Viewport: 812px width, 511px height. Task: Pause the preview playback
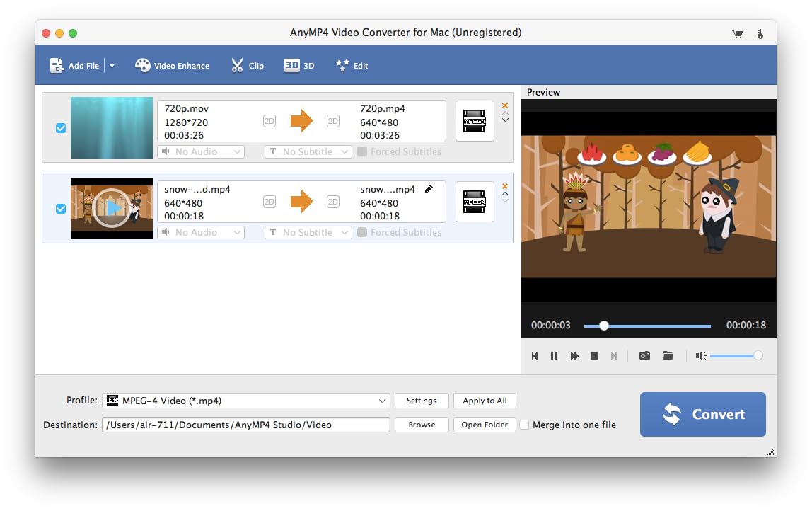pyautogui.click(x=555, y=356)
